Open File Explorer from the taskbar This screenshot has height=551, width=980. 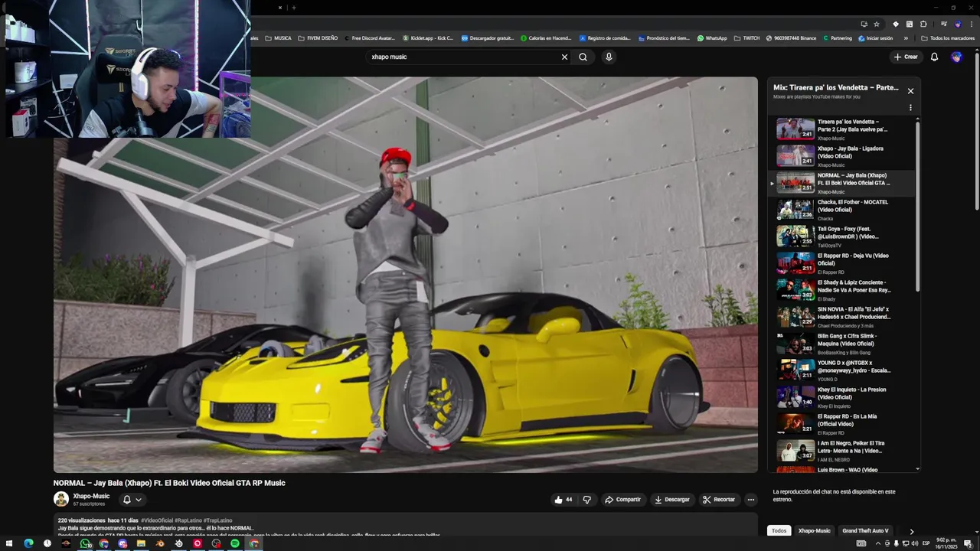141,543
